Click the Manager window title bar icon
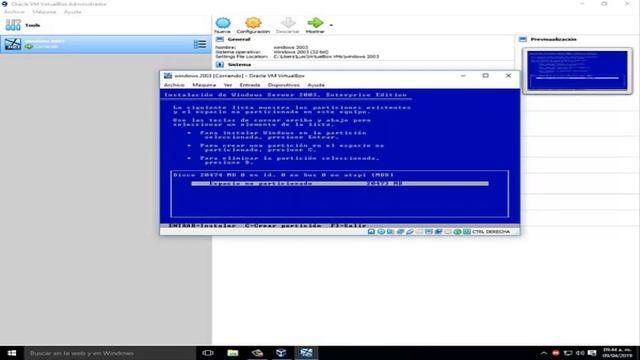This screenshot has width=640, height=360. coord(4,4)
